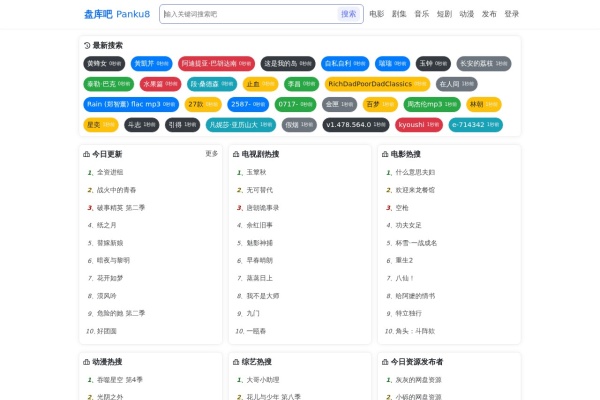Open 魅影神捕 in 电视剧热搜
The height and width of the screenshot is (400, 600).
tap(259, 243)
